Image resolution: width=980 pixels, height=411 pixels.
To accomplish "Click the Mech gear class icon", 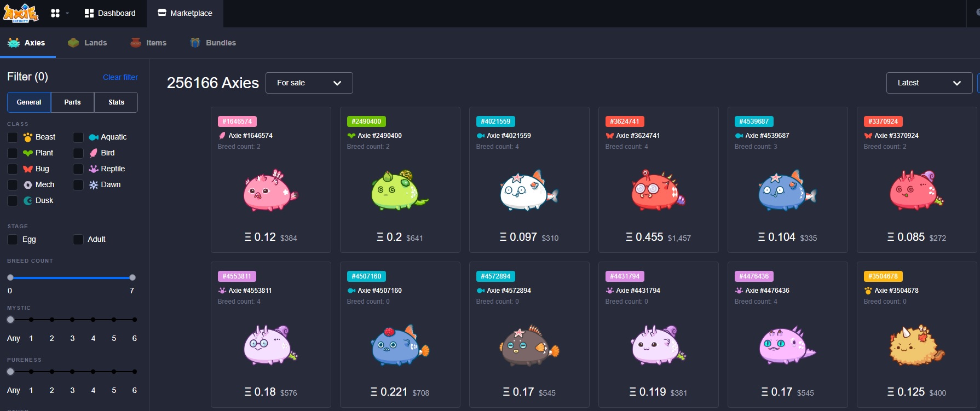I will pos(28,185).
